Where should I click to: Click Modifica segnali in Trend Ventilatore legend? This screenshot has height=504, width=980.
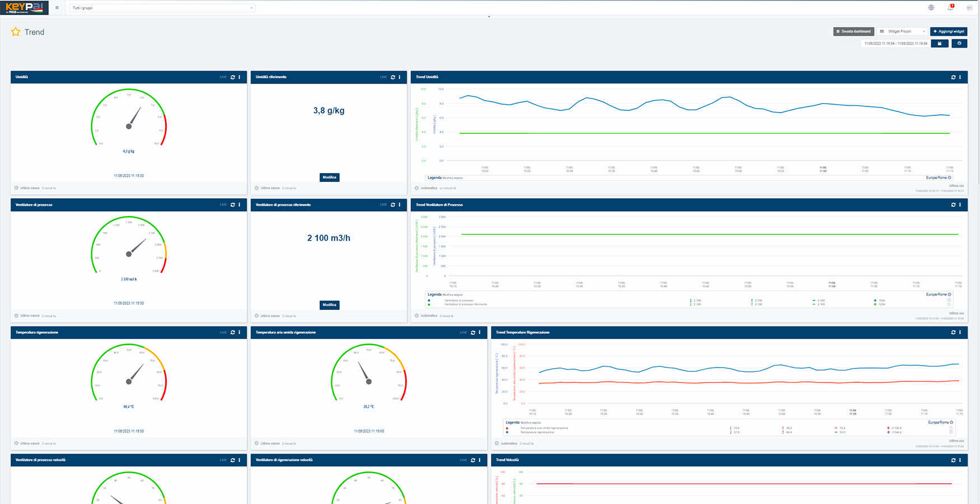click(x=453, y=295)
